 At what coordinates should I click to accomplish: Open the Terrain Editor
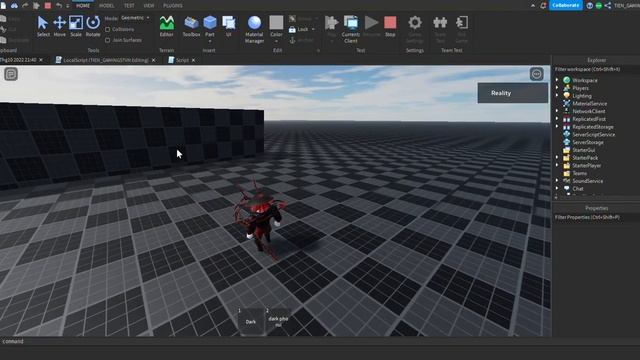(x=167, y=26)
